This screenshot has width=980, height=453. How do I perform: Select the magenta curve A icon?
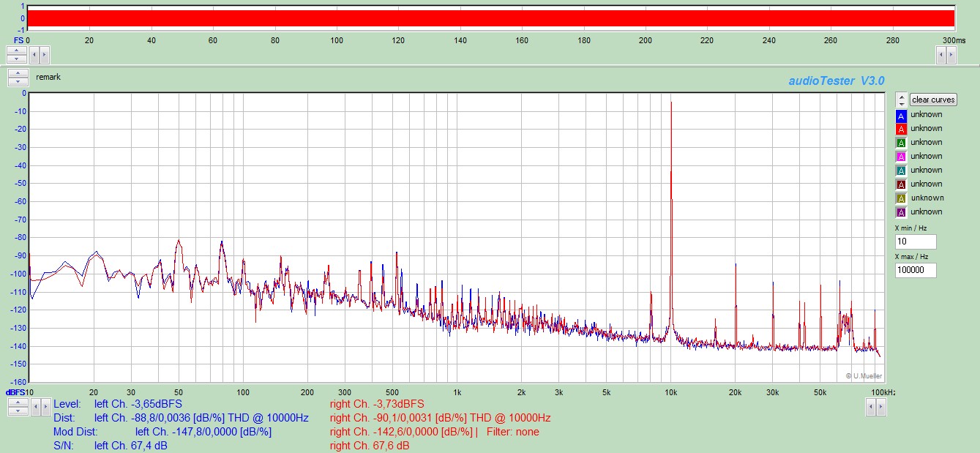click(x=901, y=157)
